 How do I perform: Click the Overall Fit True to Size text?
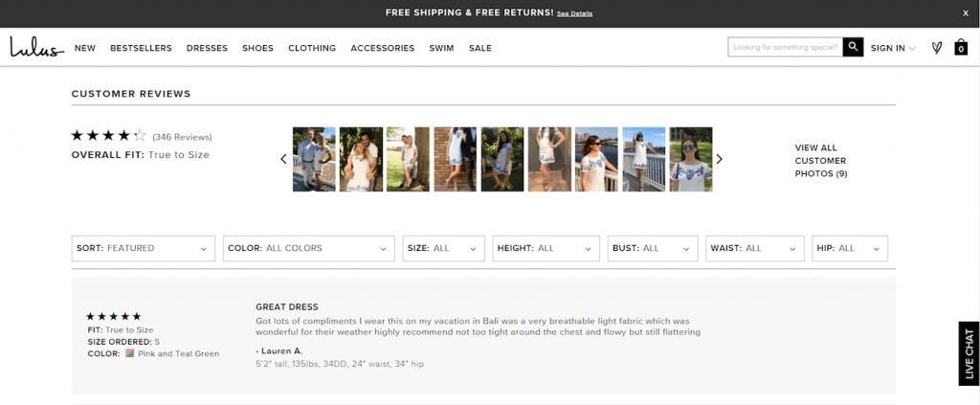(x=141, y=155)
